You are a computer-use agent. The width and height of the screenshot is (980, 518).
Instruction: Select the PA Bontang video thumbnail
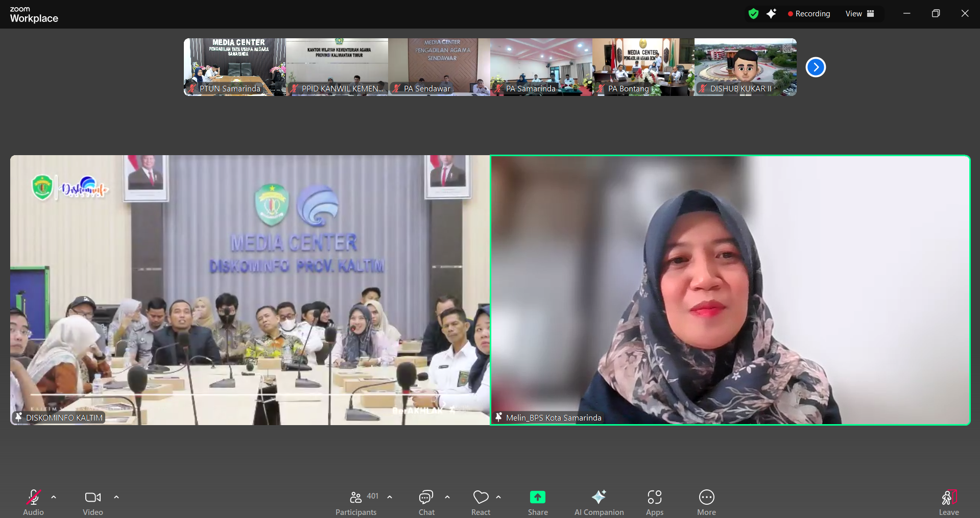tap(643, 67)
